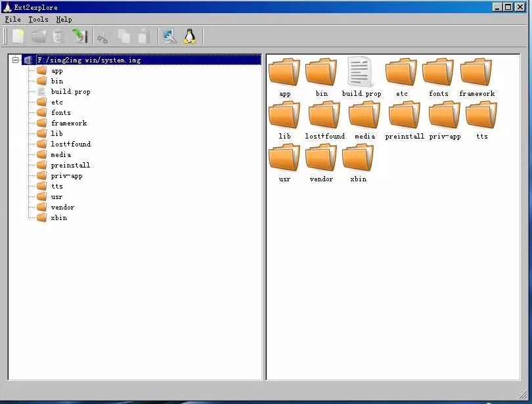Maximize the Ext2explore window
This screenshot has height=404, width=532.
click(508, 7)
